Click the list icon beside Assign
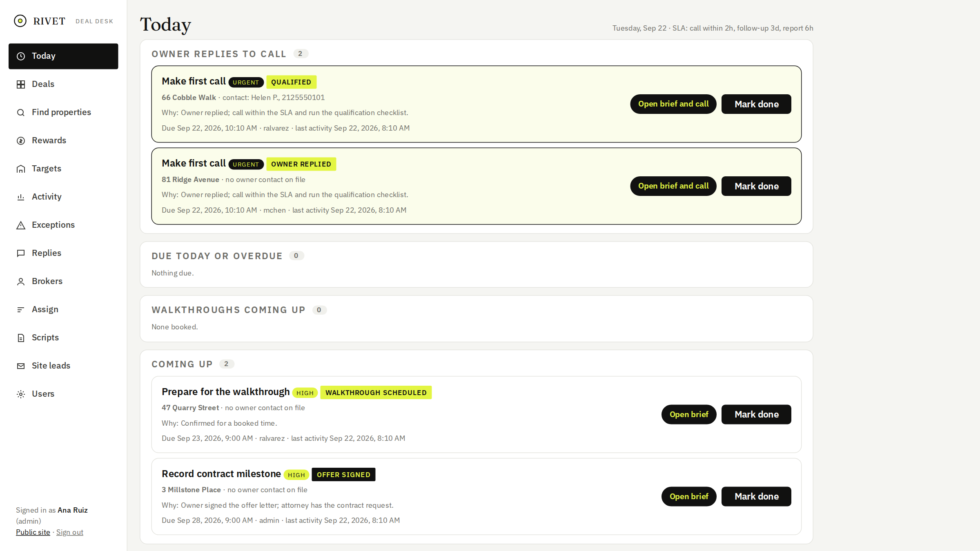The height and width of the screenshot is (551, 980). tap(21, 310)
